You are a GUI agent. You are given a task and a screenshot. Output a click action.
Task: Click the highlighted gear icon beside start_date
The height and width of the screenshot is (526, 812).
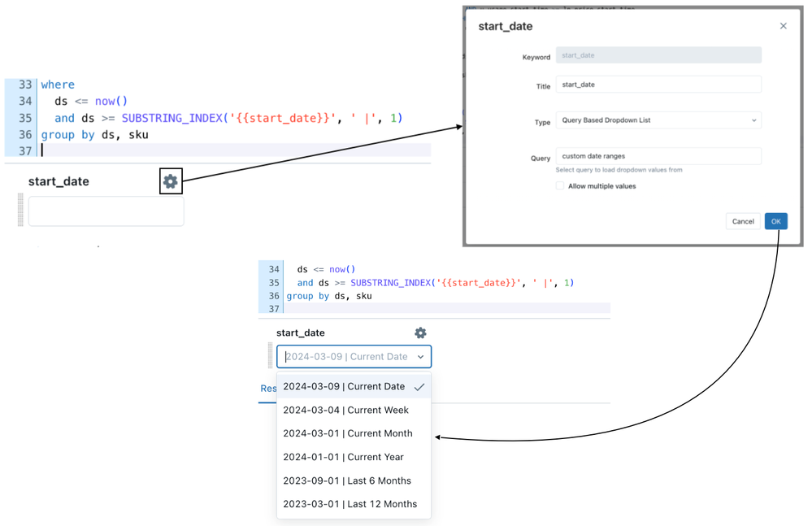(x=170, y=181)
